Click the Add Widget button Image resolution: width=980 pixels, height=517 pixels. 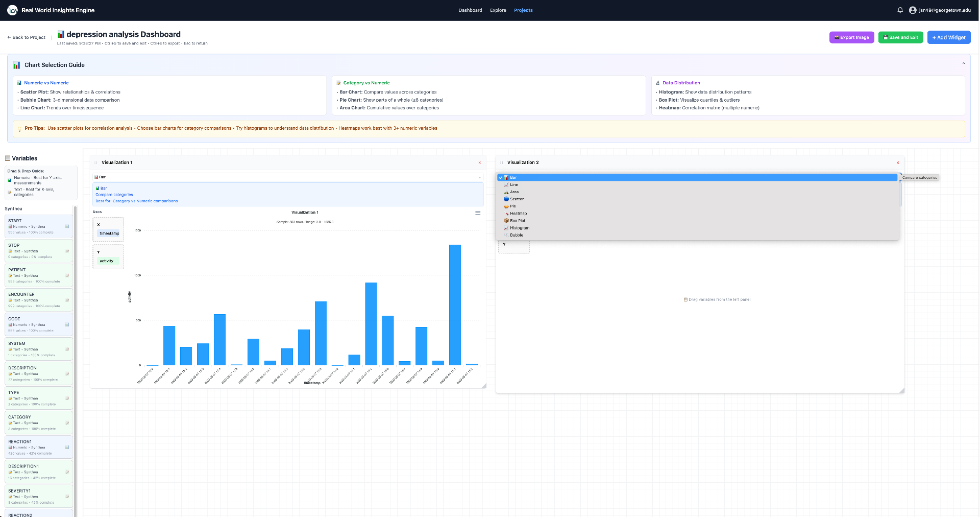(x=949, y=37)
